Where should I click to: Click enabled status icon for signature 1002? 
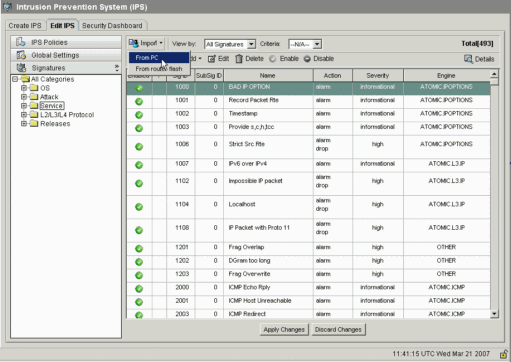tap(139, 115)
